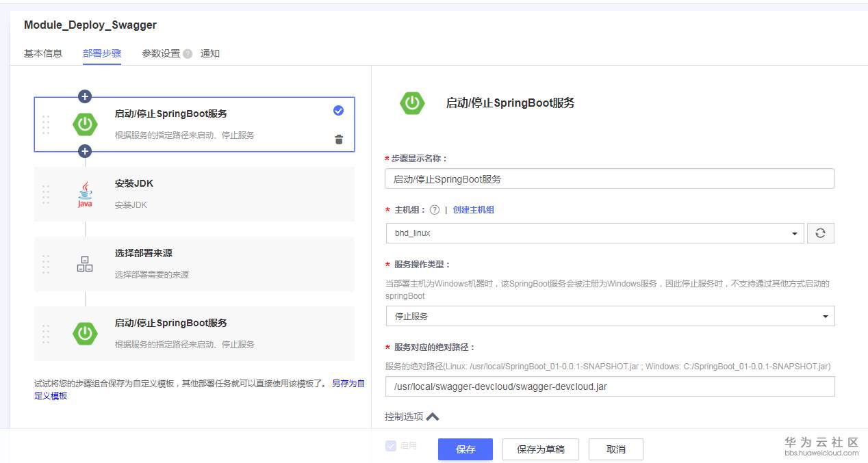Toggle the 启用 checkbox at the bottom
The height and width of the screenshot is (463, 868).
pyautogui.click(x=390, y=445)
